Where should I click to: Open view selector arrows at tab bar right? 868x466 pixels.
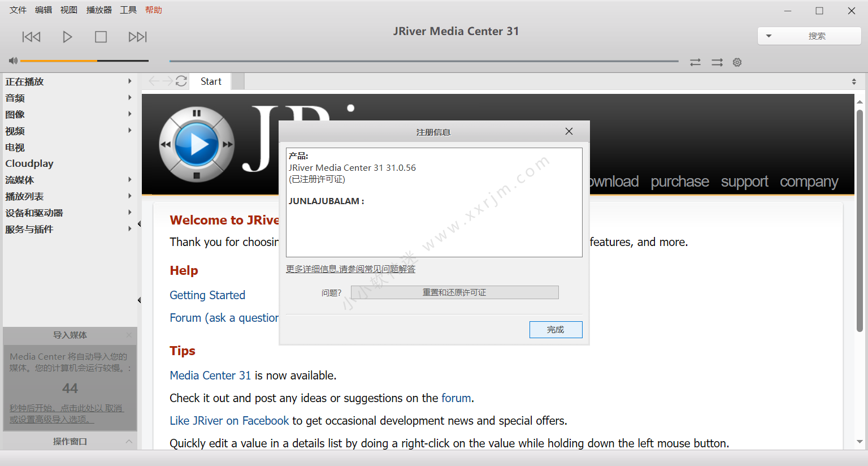[x=854, y=82]
